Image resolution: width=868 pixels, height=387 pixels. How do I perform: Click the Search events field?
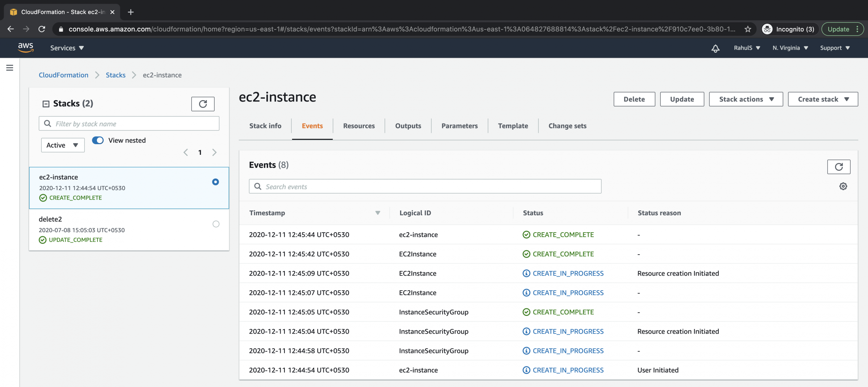coord(425,186)
